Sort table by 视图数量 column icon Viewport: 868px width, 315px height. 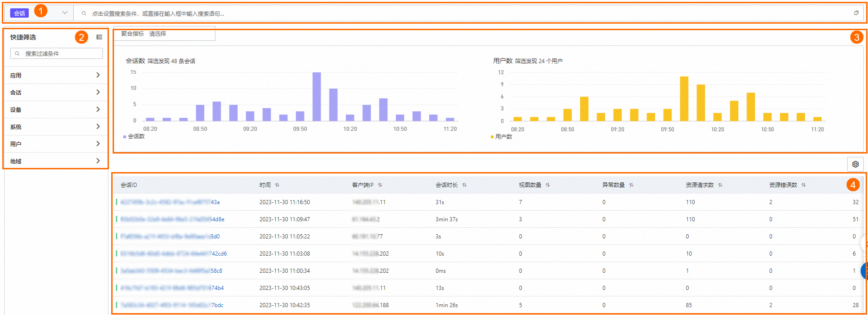pyautogui.click(x=548, y=185)
